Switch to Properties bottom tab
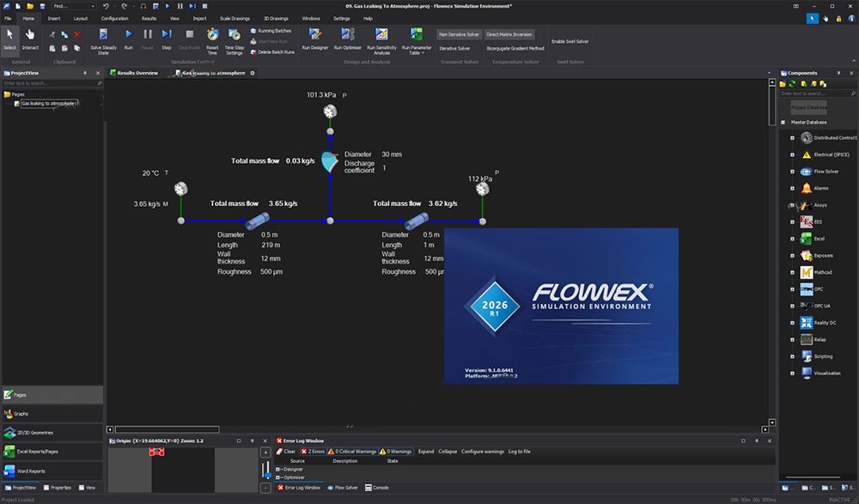This screenshot has width=859, height=504. click(x=57, y=488)
